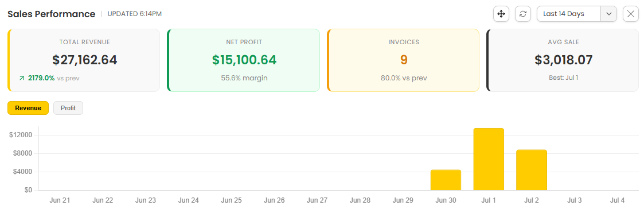Switch chart to Revenue view

[28, 108]
